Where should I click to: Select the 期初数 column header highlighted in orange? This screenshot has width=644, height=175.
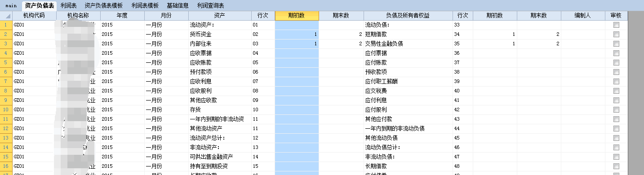tap(297, 16)
